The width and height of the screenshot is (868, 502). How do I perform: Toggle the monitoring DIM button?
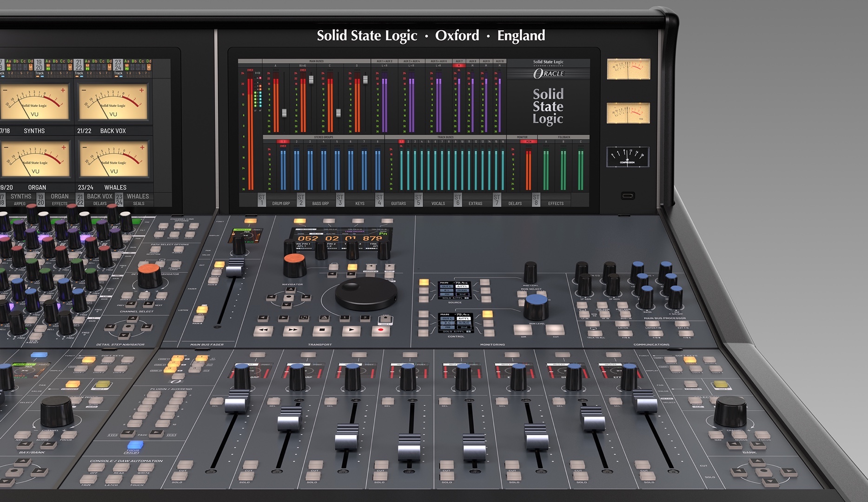pos(523,329)
